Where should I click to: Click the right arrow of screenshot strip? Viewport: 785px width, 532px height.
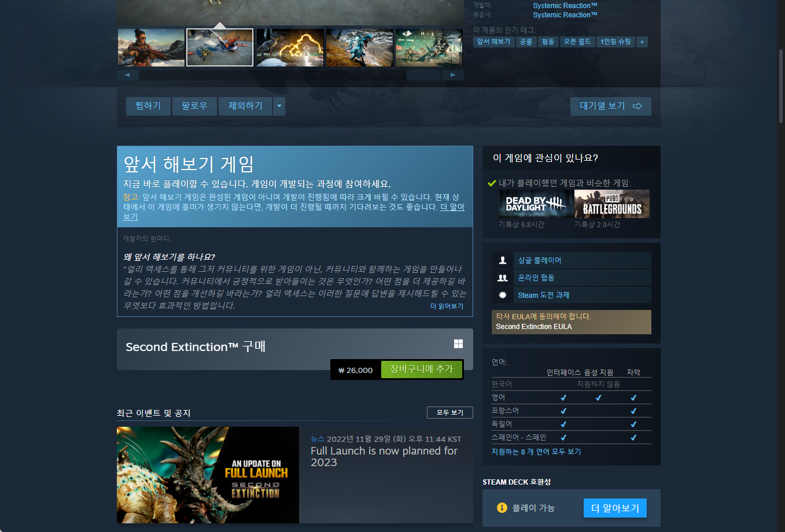453,75
